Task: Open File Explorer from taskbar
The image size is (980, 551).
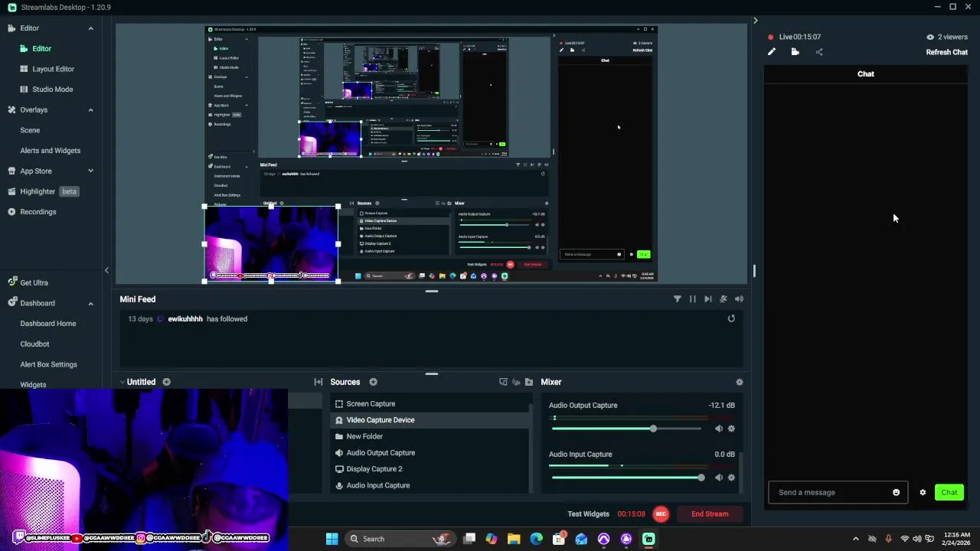Action: (x=514, y=539)
